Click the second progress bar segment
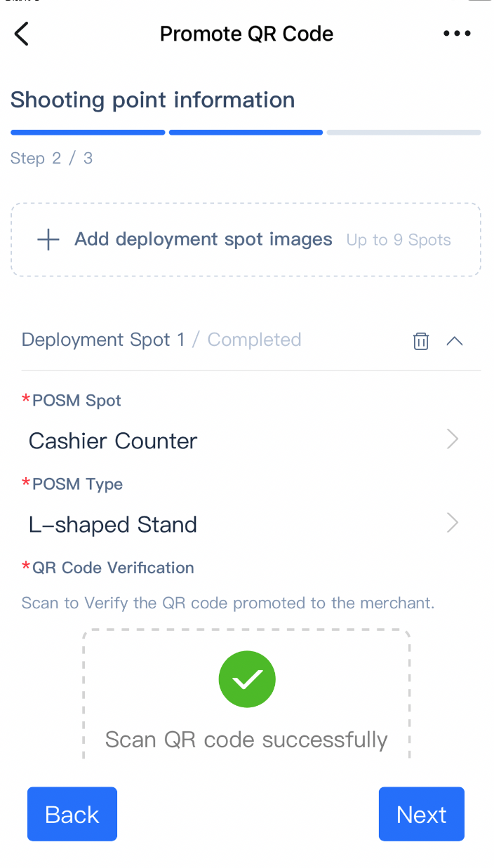This screenshot has height=868, width=494. coord(246,132)
